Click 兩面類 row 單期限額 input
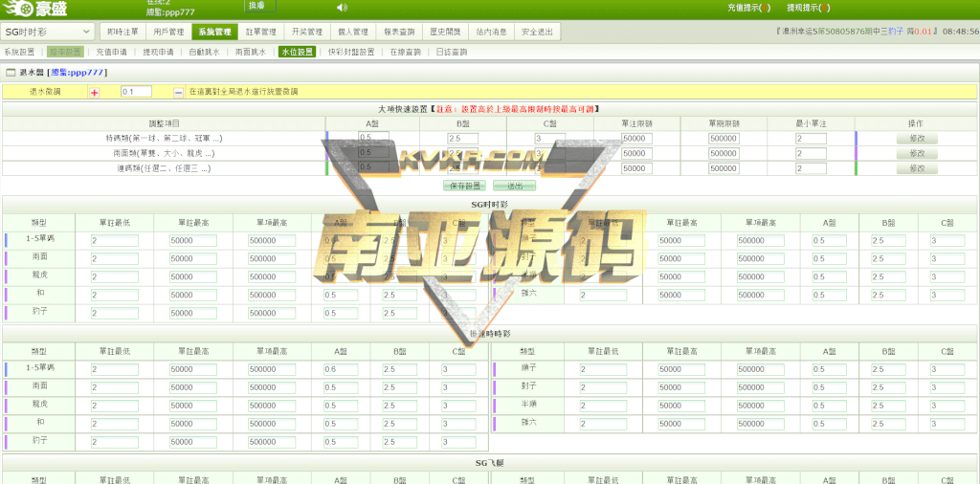This screenshot has width=980, height=484. tap(724, 153)
